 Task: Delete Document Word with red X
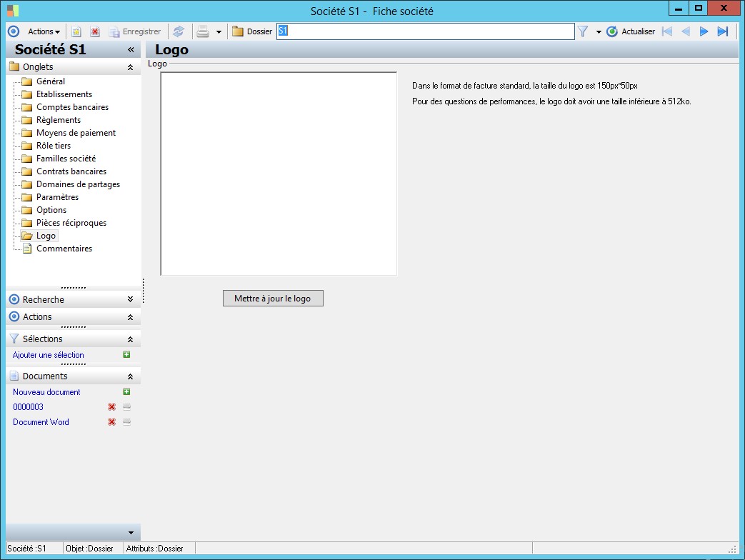pos(111,421)
